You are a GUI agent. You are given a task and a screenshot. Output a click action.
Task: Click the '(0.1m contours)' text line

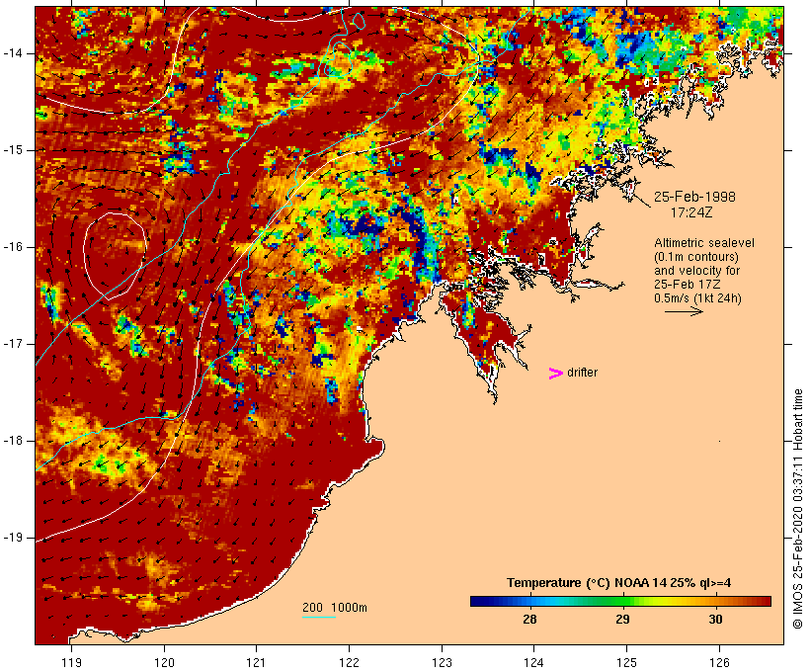click(695, 256)
